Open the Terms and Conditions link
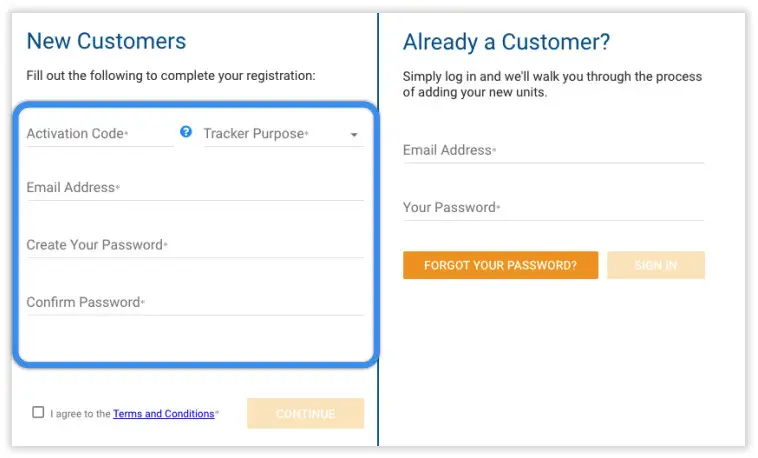758x458 pixels. pyautogui.click(x=163, y=414)
